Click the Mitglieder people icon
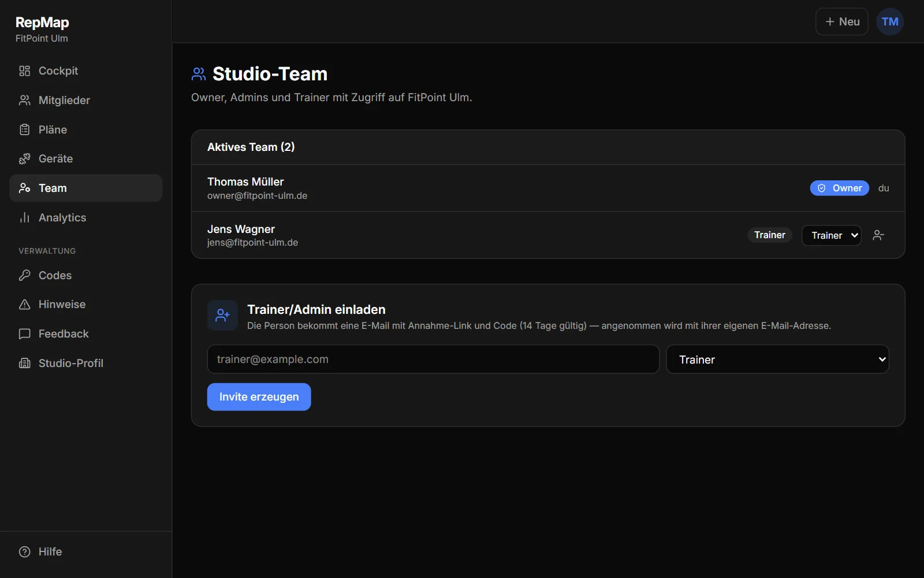The width and height of the screenshot is (924, 578). point(24,101)
